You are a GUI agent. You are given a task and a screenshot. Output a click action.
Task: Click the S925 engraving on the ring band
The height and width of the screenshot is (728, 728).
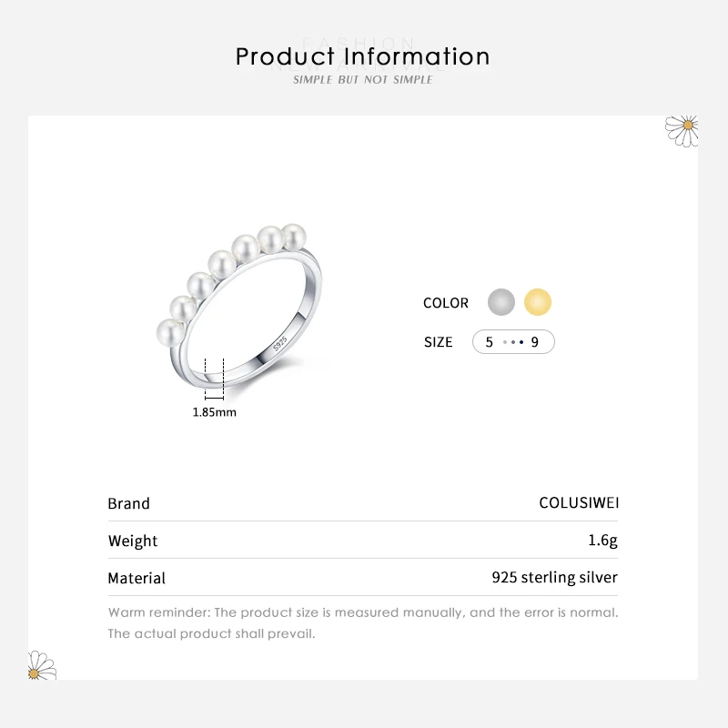coord(281,340)
